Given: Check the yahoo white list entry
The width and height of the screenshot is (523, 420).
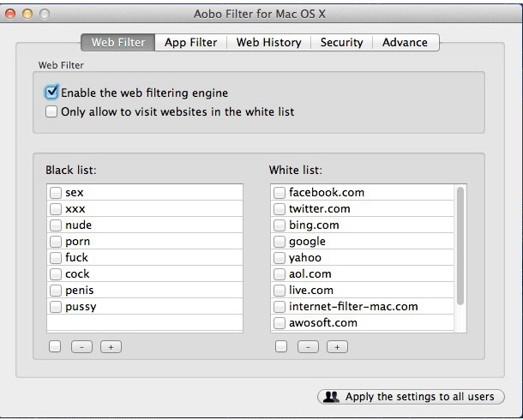Looking at the screenshot, I should [x=280, y=258].
